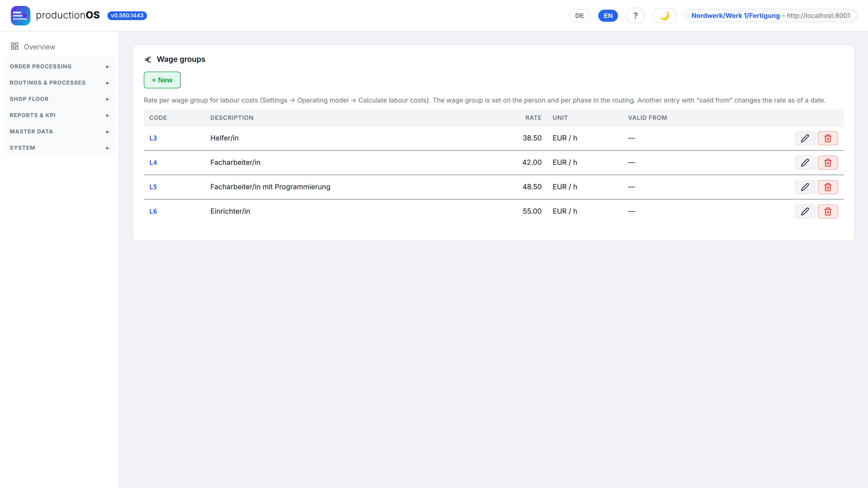Expand the Order Processing section
This screenshot has height=488, width=868.
click(x=59, y=66)
